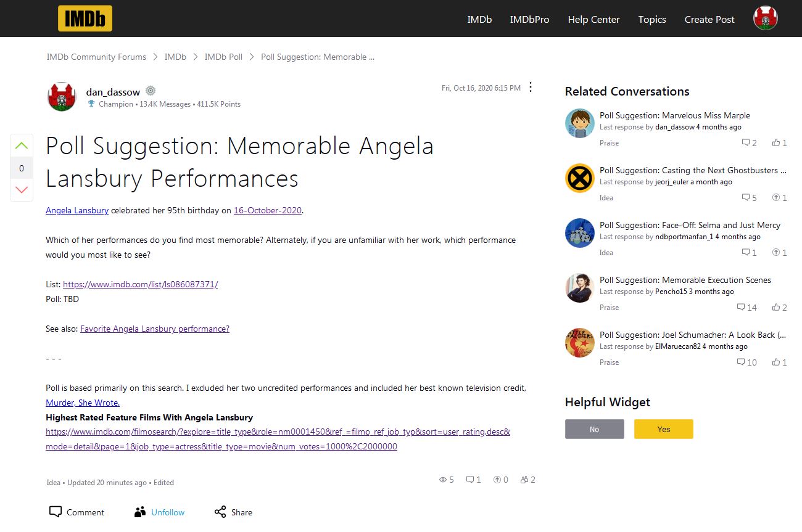
Task: Upvote the post with green arrow
Action: coord(22,146)
